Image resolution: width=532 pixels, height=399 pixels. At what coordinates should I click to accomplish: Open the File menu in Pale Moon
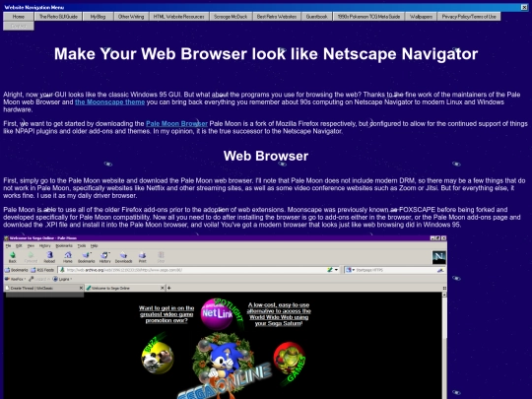click(x=8, y=245)
